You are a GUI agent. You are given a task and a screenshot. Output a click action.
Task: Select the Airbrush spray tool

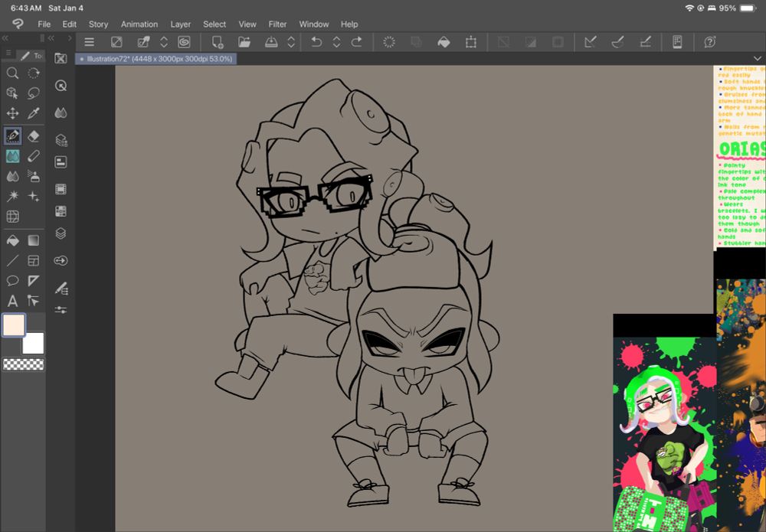point(33,176)
